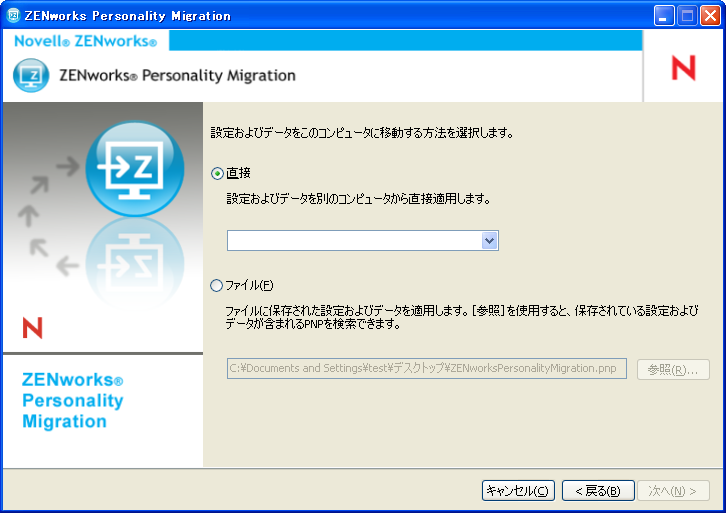This screenshot has height=513, width=726.
Task: Close the window with the red X button
Action: click(x=710, y=16)
